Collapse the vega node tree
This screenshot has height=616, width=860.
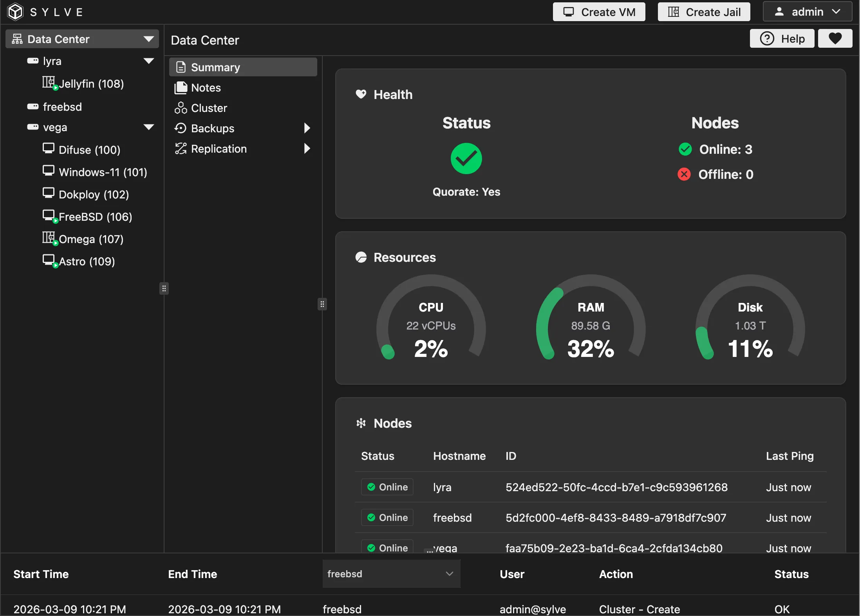point(148,127)
